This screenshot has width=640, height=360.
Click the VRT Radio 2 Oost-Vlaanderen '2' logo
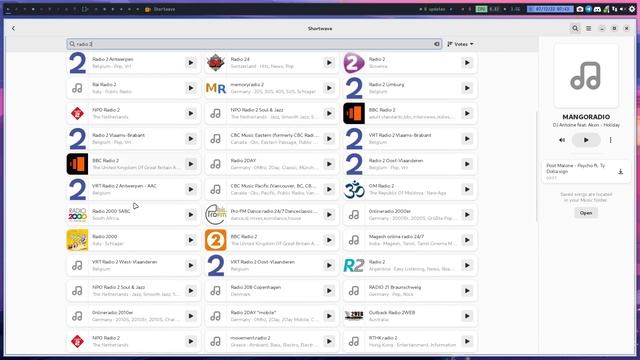tap(216, 265)
